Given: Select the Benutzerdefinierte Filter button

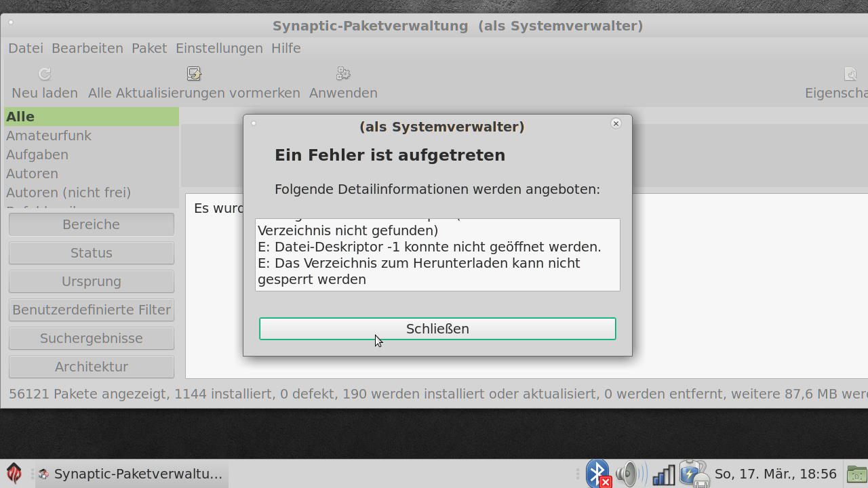Looking at the screenshot, I should pos(92,310).
